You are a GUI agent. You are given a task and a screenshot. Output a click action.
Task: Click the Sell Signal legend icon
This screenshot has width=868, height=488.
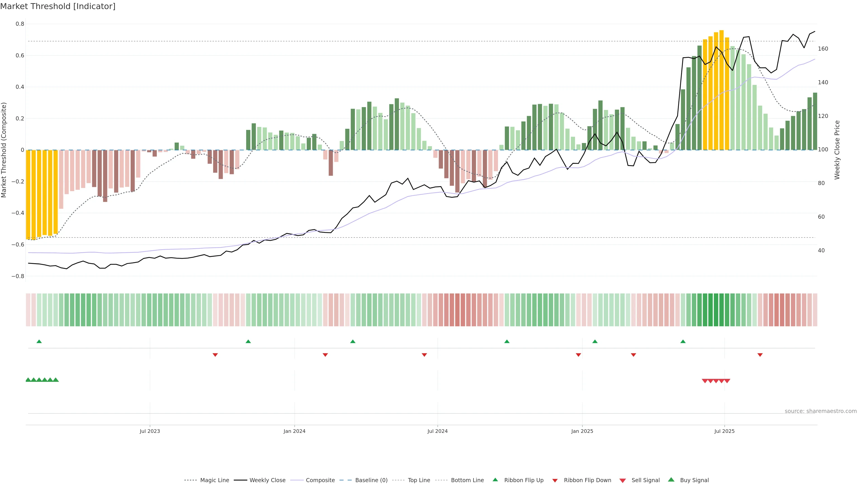coord(623,481)
